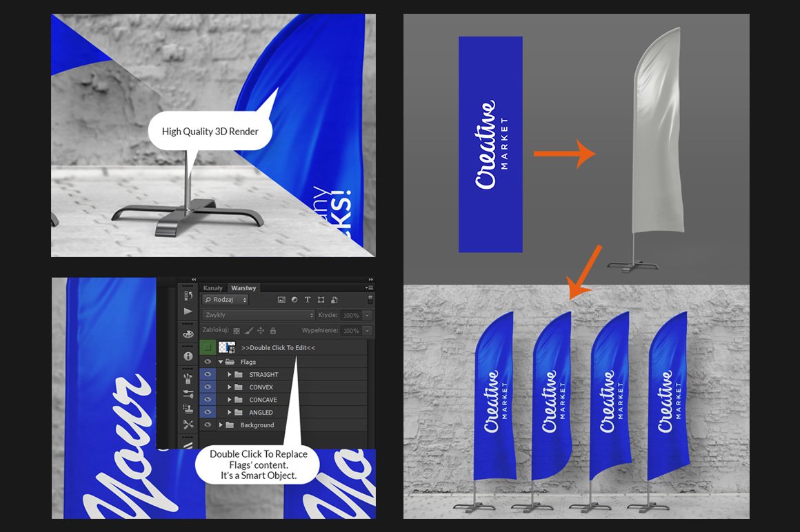Open the Tool Presets wrench icon
800x532 pixels.
click(x=188, y=424)
